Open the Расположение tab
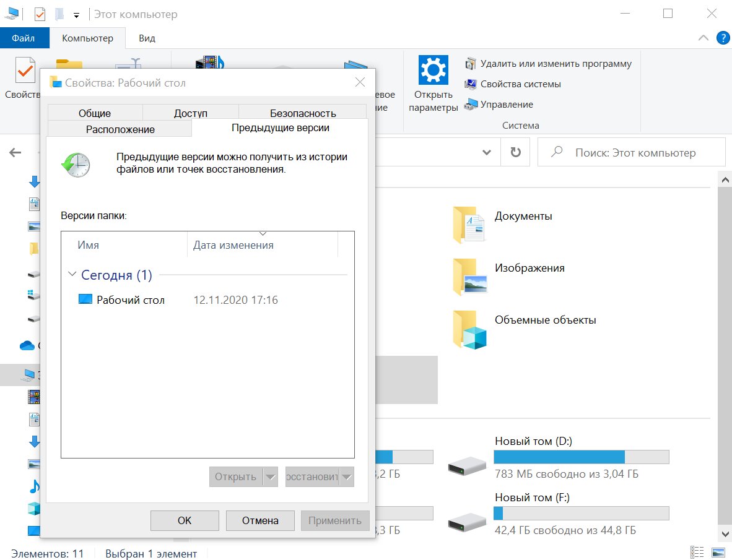This screenshot has height=560, width=732. [x=120, y=129]
